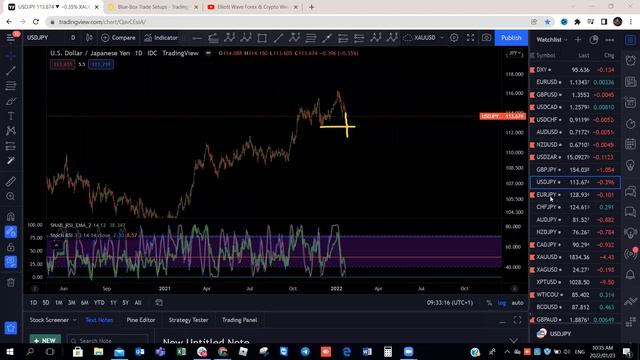This screenshot has width=640, height=360.
Task: Set time range to YTD
Action: tap(99, 302)
